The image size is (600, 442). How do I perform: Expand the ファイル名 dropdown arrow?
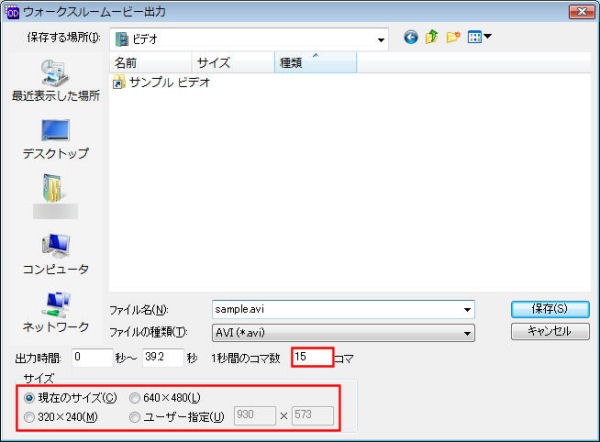point(467,309)
